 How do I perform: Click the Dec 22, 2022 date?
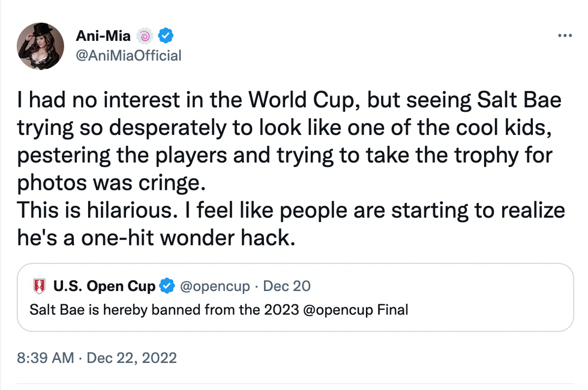132,358
